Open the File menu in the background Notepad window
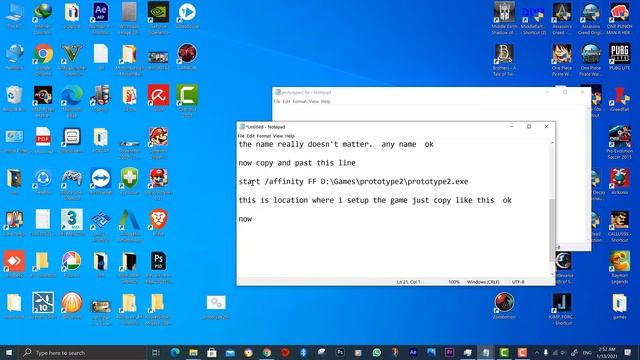 (x=277, y=101)
